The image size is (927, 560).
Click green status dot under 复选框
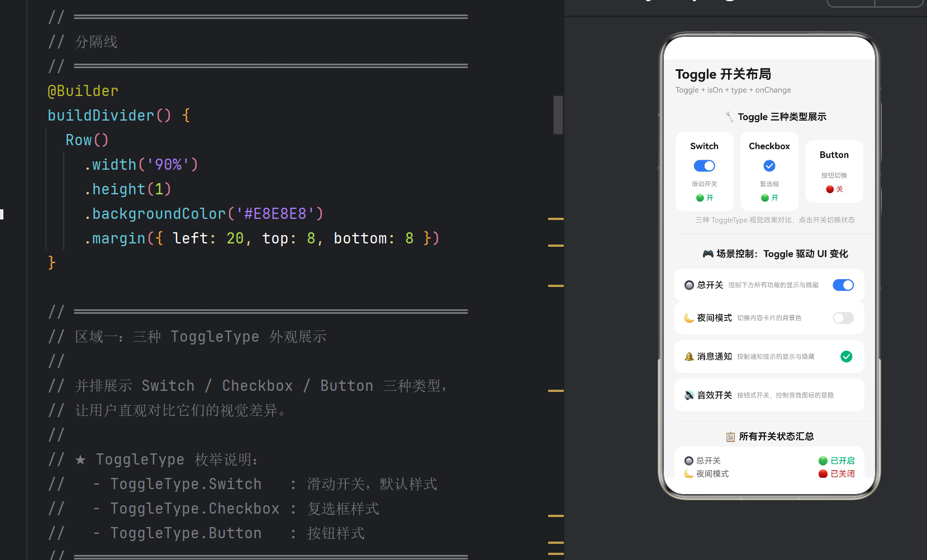(x=765, y=198)
